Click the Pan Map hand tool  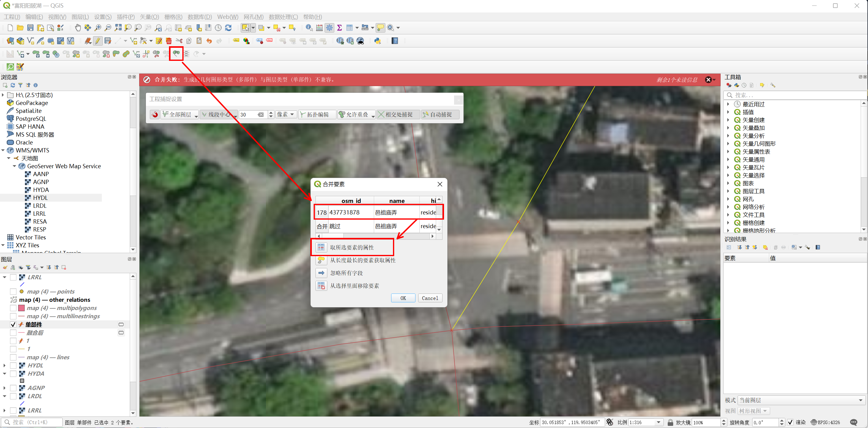click(78, 28)
